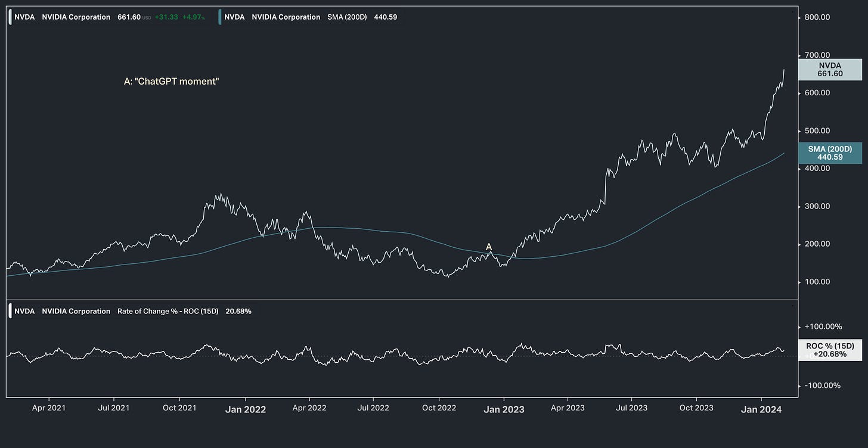Click the 20.68% ROC legend value
Viewport: 868px width, 448px height.
238,311
